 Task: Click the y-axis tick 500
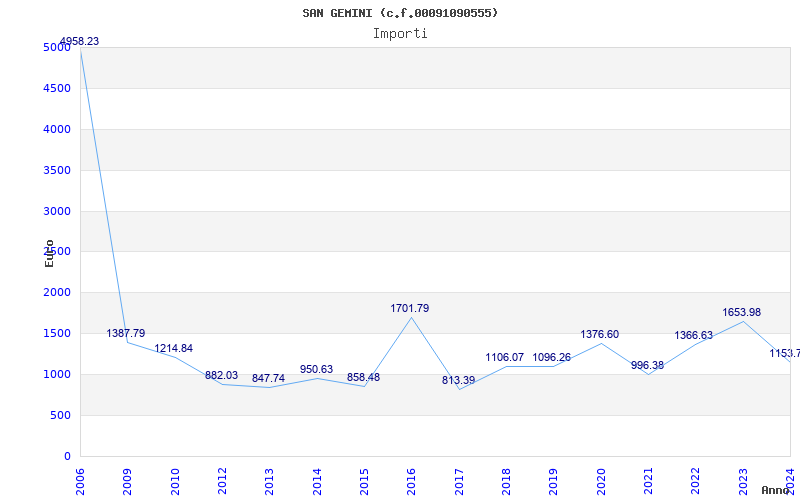[61, 415]
